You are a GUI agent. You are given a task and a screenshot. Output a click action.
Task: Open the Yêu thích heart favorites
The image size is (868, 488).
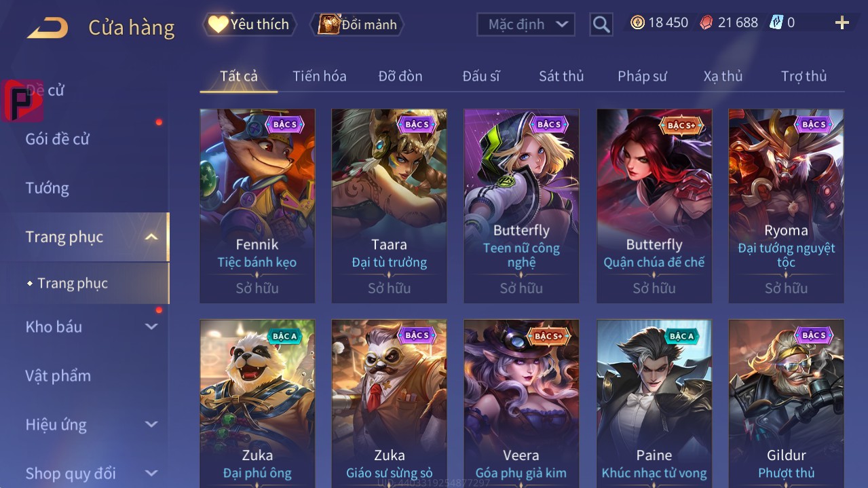coord(250,24)
